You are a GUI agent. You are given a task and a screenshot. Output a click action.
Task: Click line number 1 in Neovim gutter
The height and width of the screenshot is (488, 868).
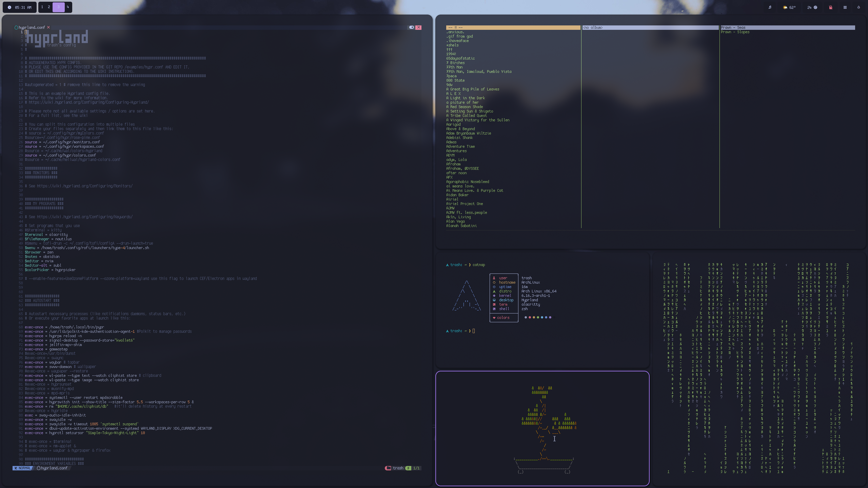(x=21, y=32)
